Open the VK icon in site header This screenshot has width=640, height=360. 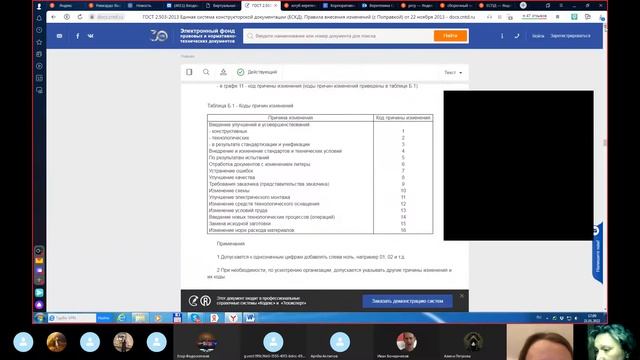click(x=91, y=36)
